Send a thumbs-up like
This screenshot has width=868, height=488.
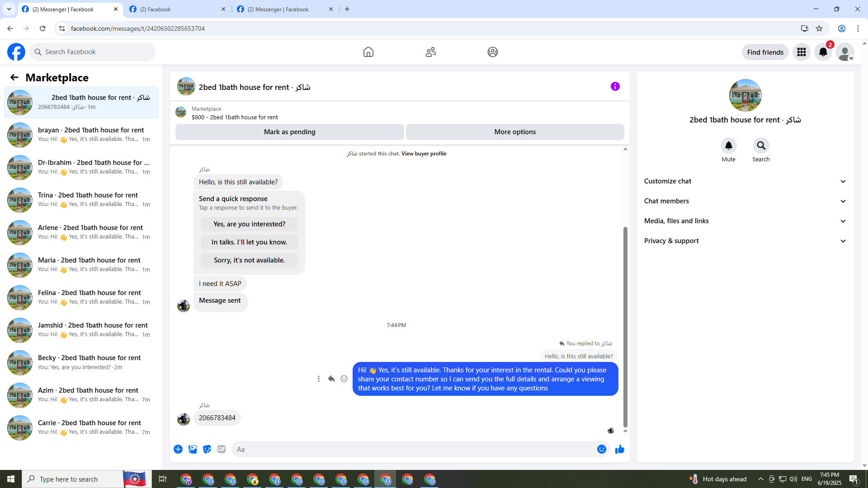click(x=620, y=449)
